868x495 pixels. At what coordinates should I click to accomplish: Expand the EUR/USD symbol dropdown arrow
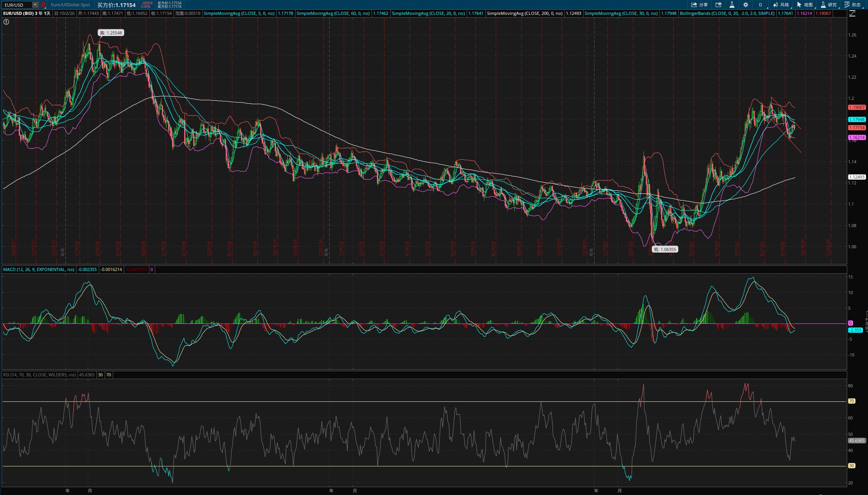pyautogui.click(x=35, y=5)
